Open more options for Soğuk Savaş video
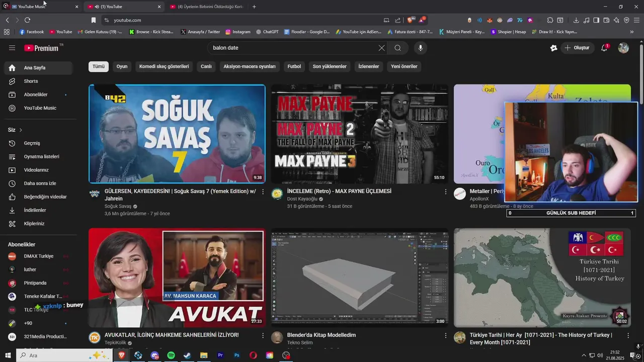 (x=263, y=192)
